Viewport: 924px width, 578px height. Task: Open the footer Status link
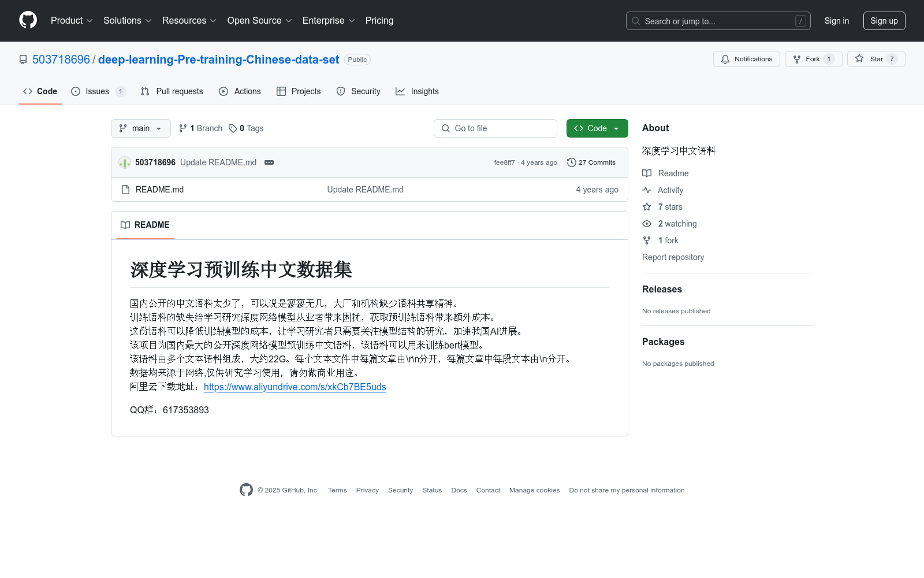click(432, 490)
